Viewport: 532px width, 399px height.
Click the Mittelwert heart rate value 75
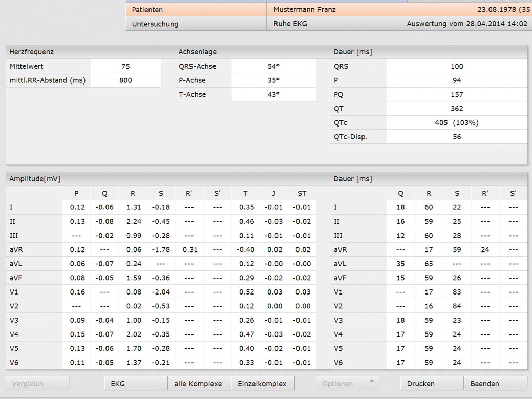coord(125,66)
